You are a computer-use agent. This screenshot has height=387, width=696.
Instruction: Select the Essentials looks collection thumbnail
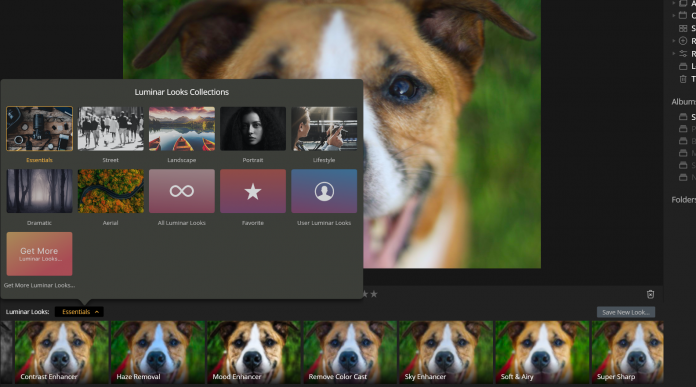40,129
